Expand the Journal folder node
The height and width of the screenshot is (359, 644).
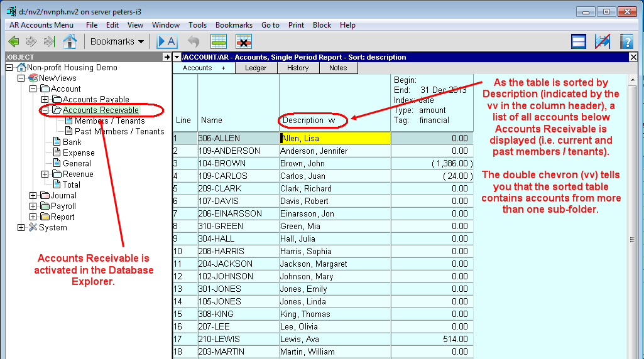coord(33,196)
